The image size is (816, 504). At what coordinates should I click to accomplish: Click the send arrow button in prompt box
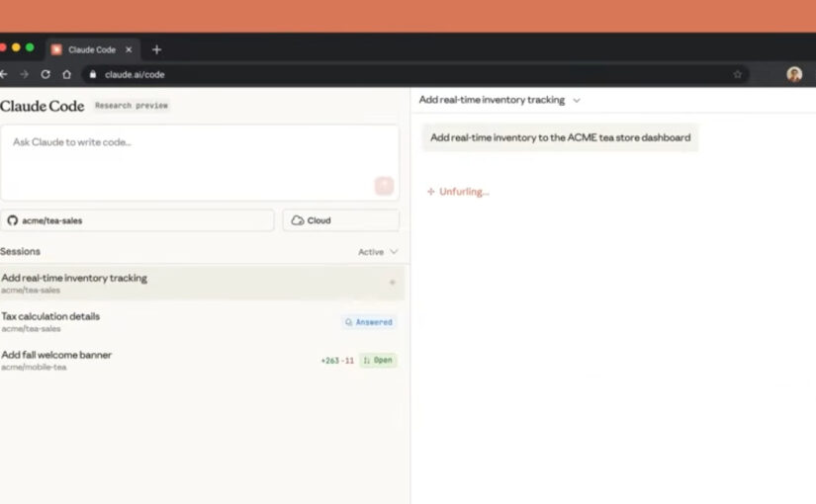coord(384,186)
